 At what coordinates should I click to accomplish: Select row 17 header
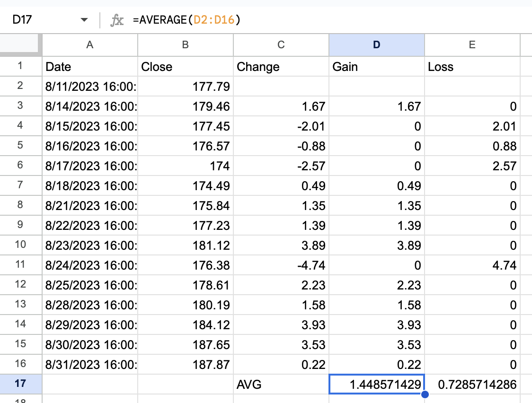[21, 384]
